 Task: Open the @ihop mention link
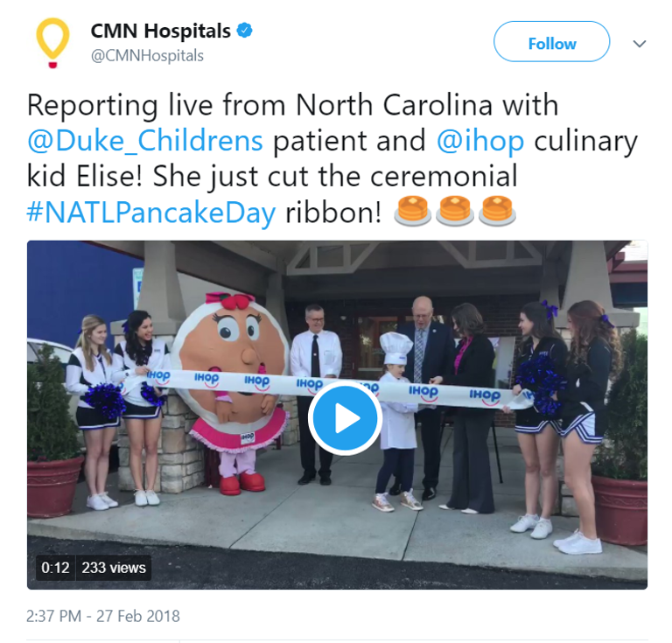[x=480, y=141]
